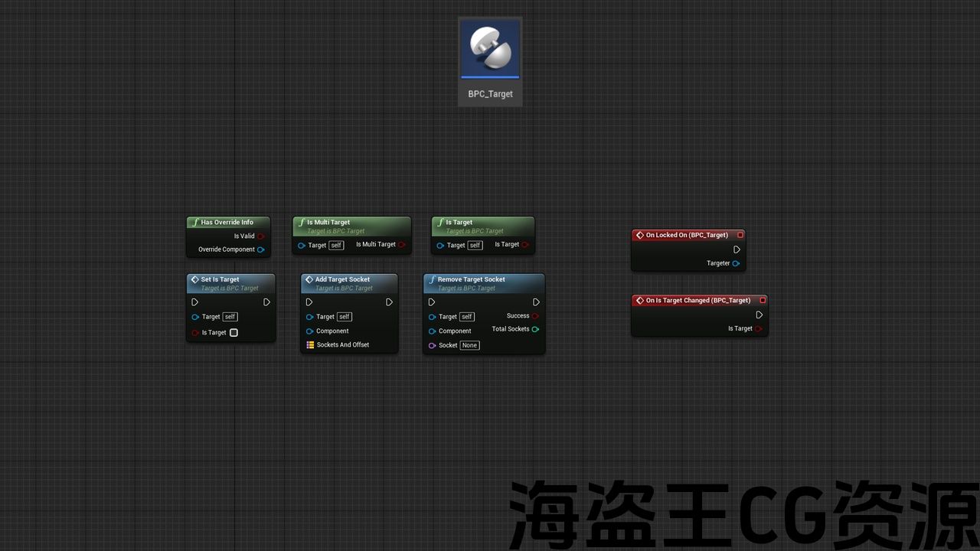Click the Socket name field showing None
This screenshot has width=980, height=551.
tap(469, 346)
